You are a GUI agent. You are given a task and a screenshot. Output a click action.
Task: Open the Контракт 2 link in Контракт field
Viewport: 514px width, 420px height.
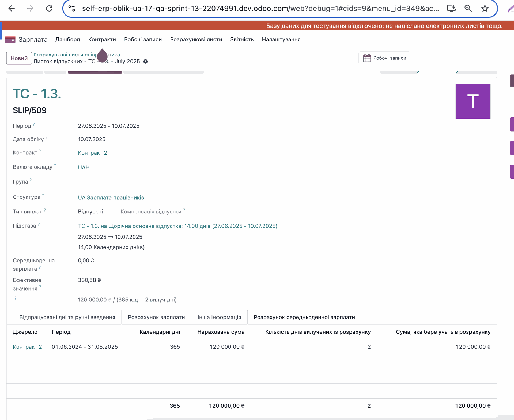tap(92, 153)
